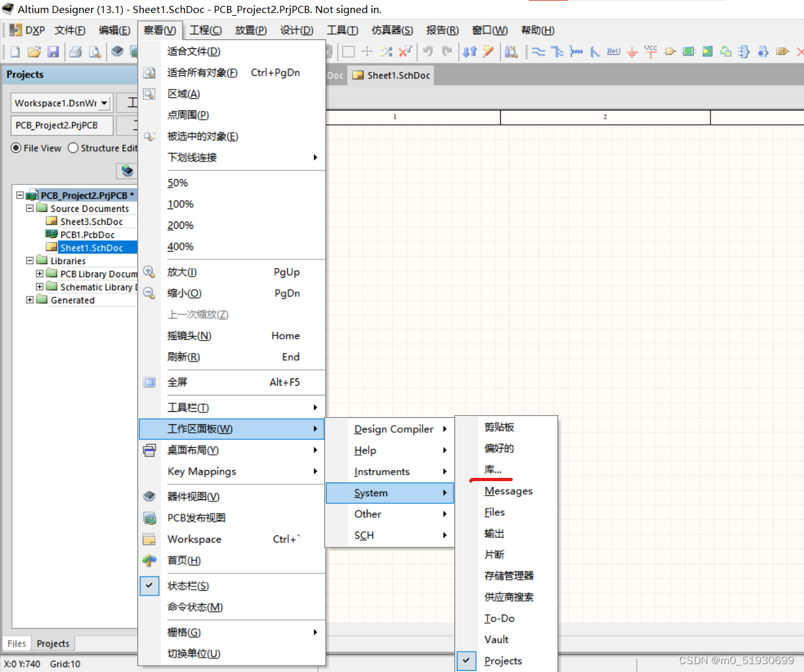Viewport: 804px width, 672px height.
Task: Select the Place Wire tool
Action: pos(539,52)
